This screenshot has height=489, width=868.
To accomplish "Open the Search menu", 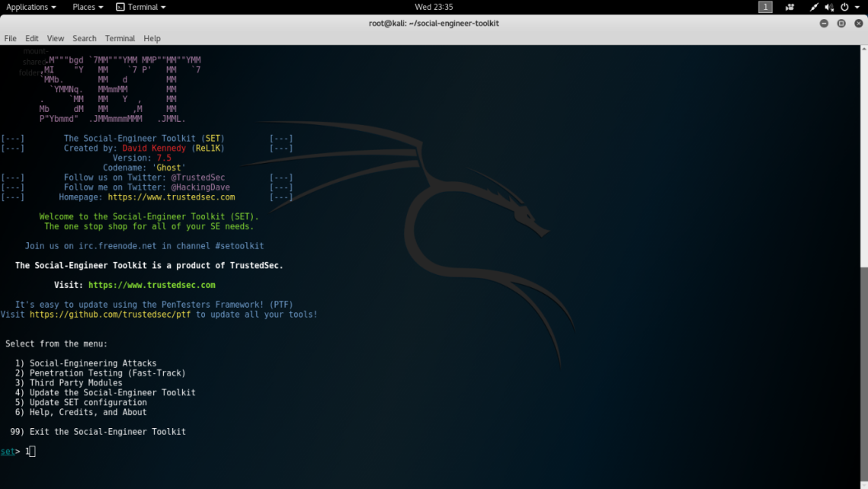I will click(84, 38).
